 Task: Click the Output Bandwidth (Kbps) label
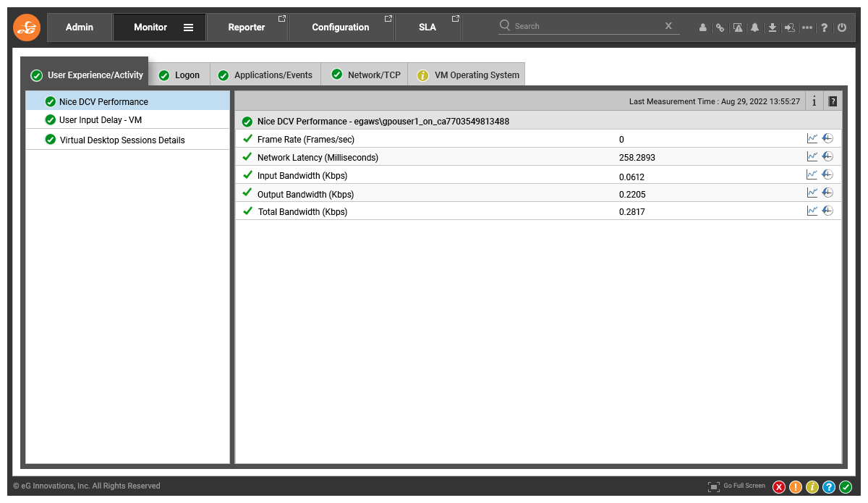pos(305,194)
